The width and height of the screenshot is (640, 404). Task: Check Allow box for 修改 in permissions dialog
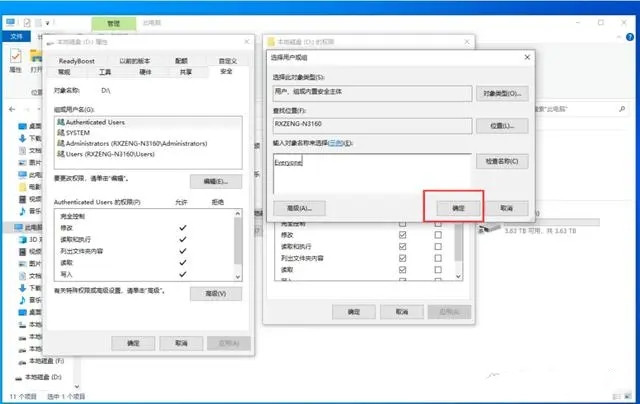[402, 235]
